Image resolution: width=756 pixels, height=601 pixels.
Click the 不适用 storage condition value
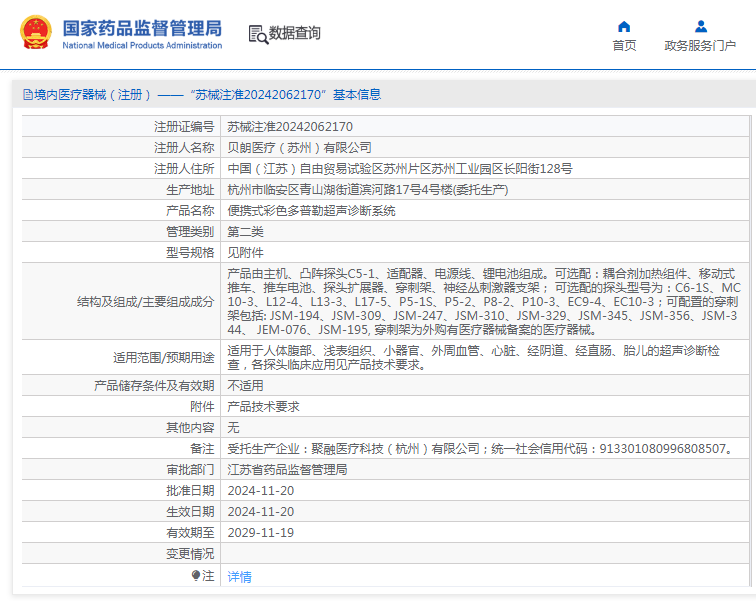click(245, 386)
